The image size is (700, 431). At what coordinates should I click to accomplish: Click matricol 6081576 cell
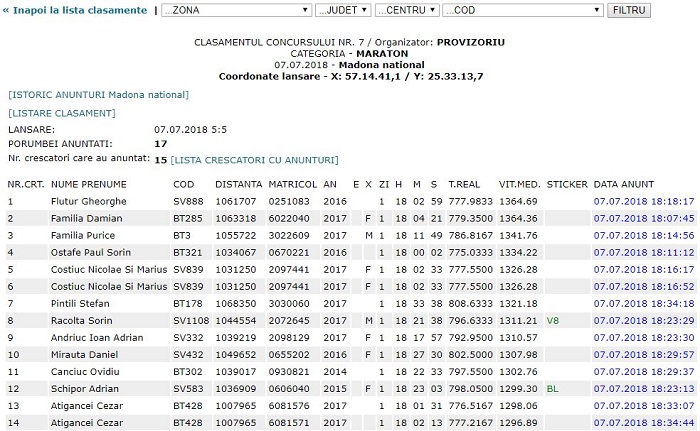[289, 406]
